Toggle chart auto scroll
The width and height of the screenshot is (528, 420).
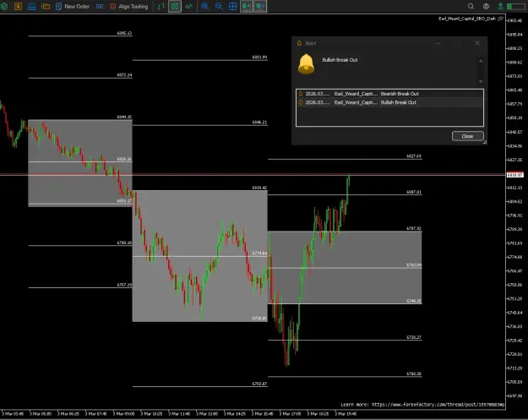(x=247, y=6)
